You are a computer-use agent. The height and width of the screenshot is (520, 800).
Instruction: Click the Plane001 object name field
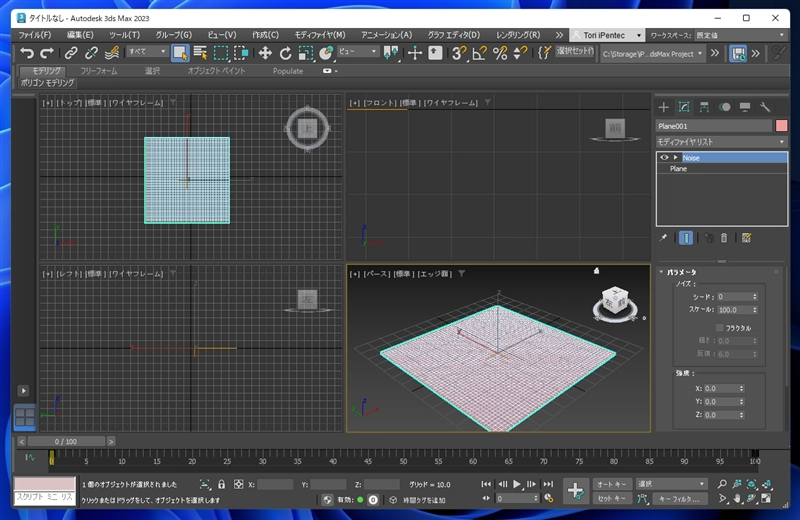point(714,126)
